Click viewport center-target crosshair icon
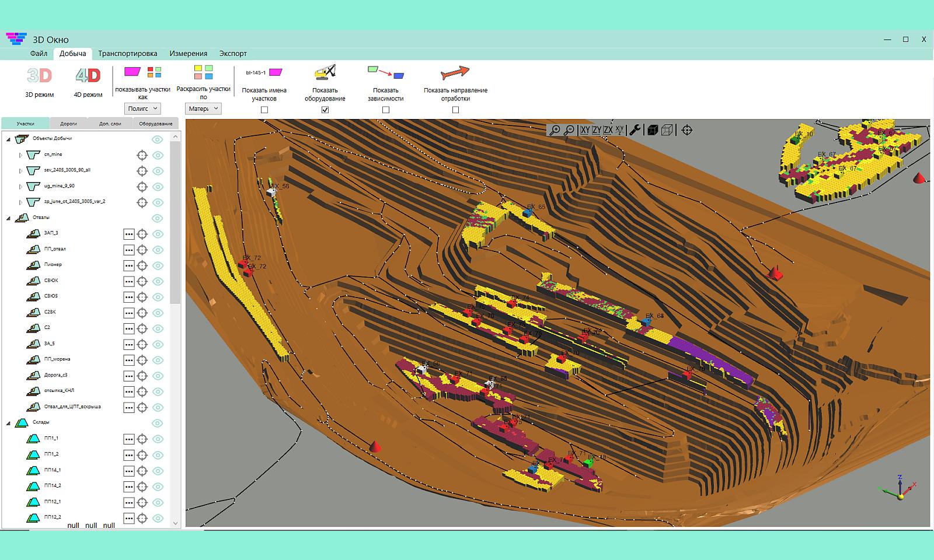This screenshot has height=560, width=934. coord(687,130)
